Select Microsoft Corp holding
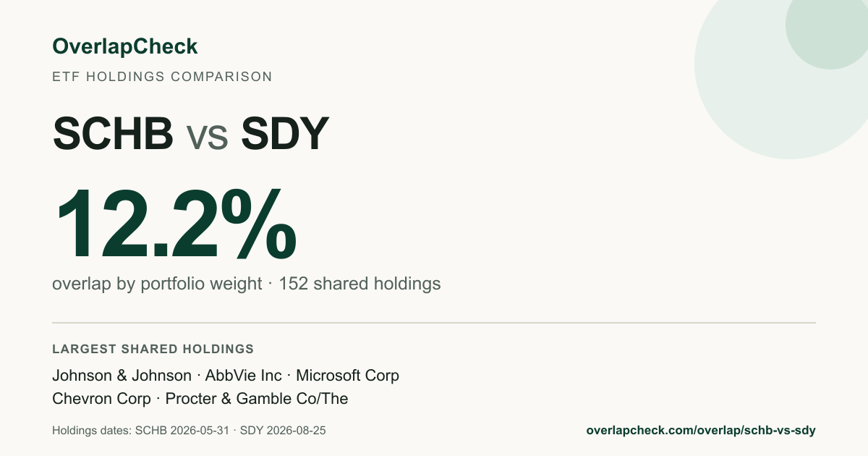This screenshot has width=868, height=456. [x=347, y=376]
